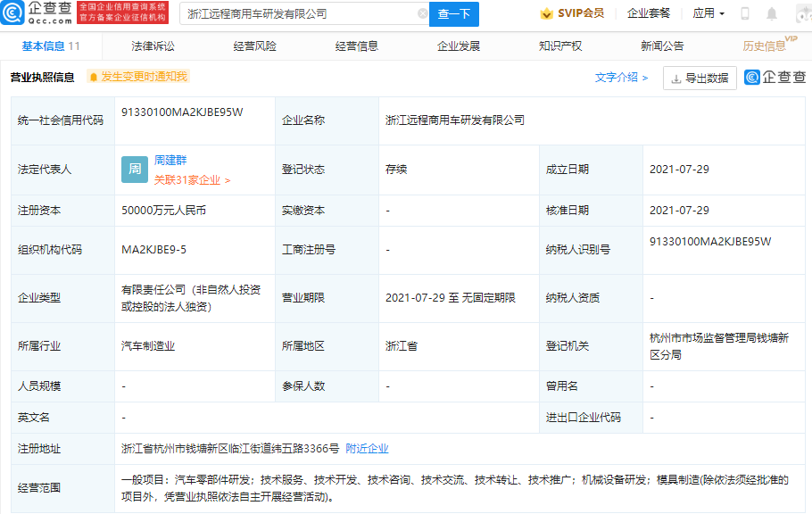
Task: Click 导出数据 to export data
Action: click(699, 78)
